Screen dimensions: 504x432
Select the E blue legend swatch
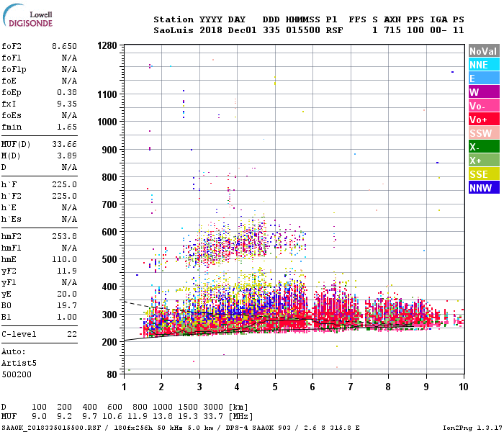tap(484, 78)
